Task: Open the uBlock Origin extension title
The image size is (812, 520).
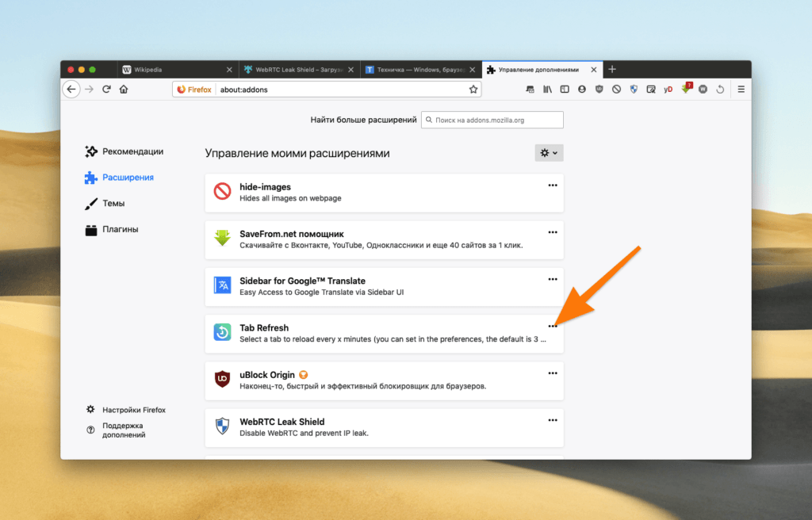Action: (x=267, y=375)
